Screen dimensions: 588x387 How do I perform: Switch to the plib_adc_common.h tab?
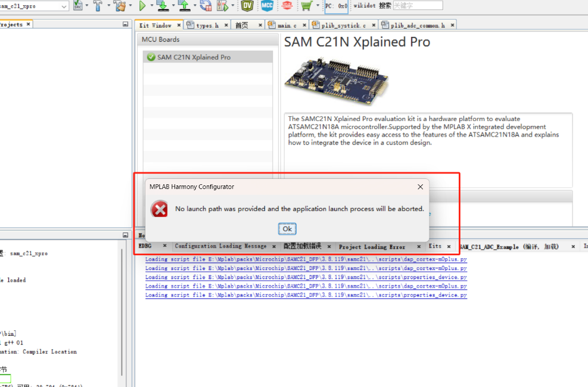[418, 25]
